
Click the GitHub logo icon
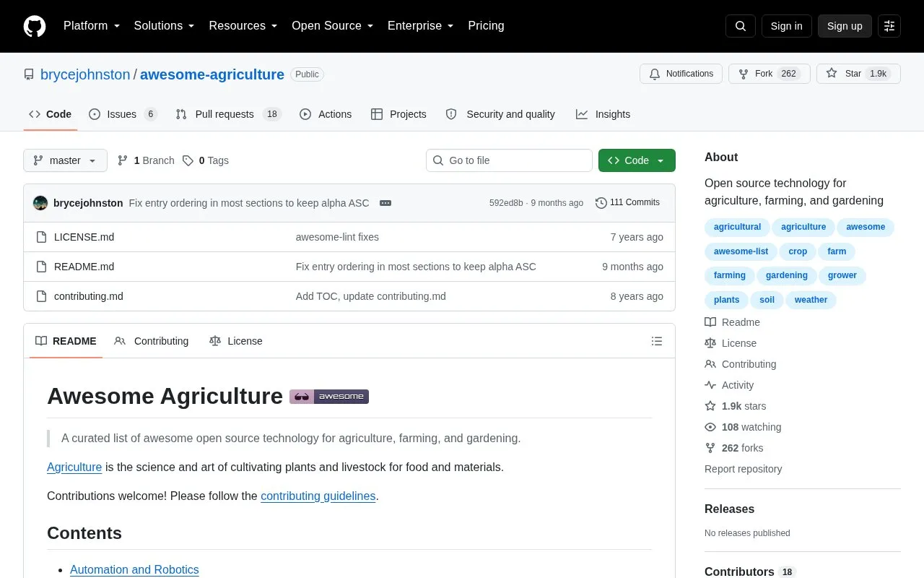35,26
